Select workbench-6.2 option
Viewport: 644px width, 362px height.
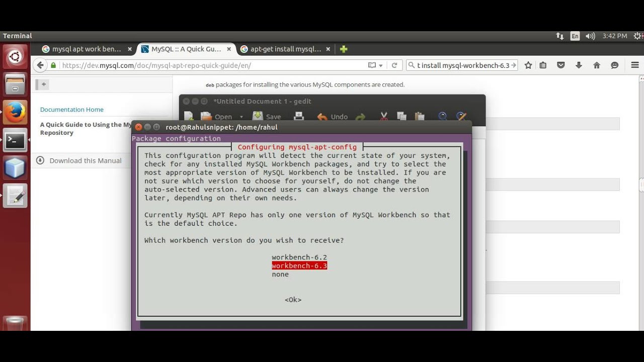[x=299, y=257]
